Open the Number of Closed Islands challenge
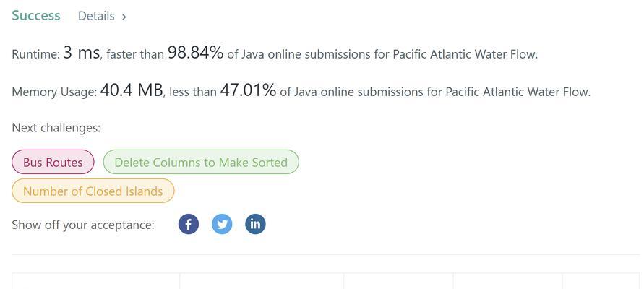The height and width of the screenshot is (289, 644). click(93, 191)
